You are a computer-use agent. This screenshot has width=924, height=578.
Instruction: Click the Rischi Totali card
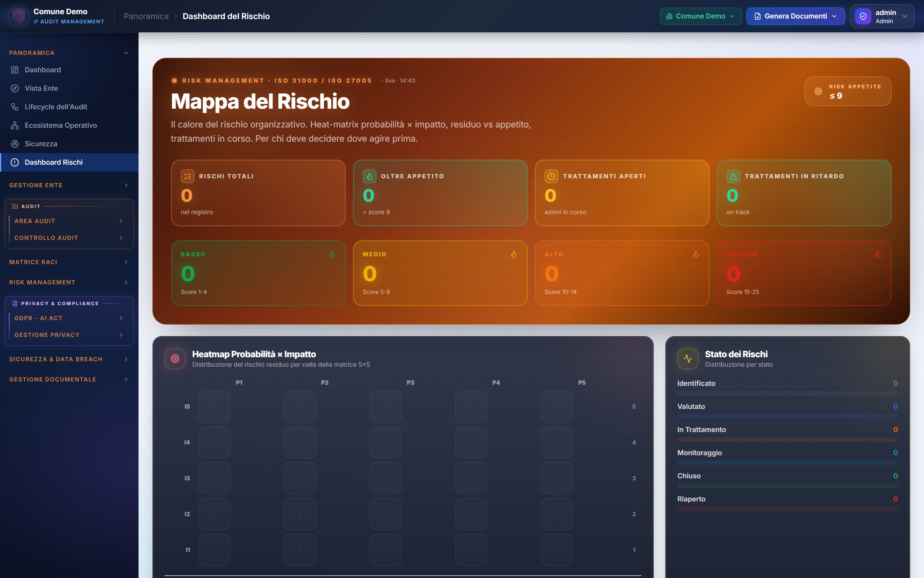click(x=258, y=193)
